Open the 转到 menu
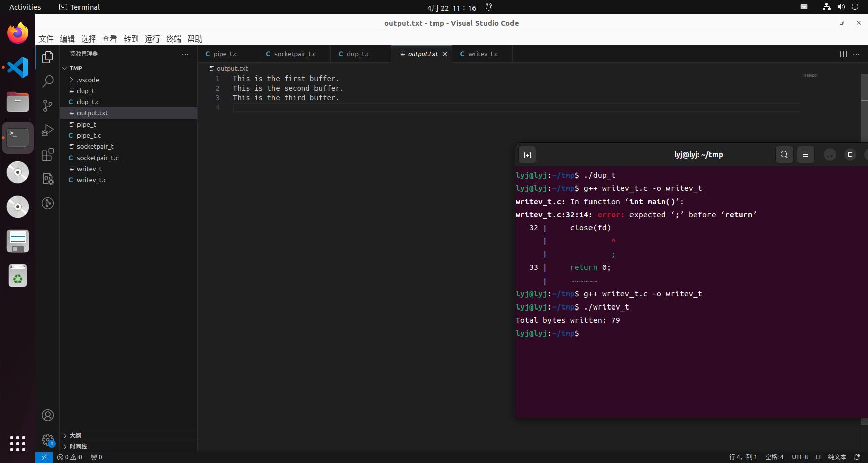868x463 pixels. pyautogui.click(x=131, y=39)
